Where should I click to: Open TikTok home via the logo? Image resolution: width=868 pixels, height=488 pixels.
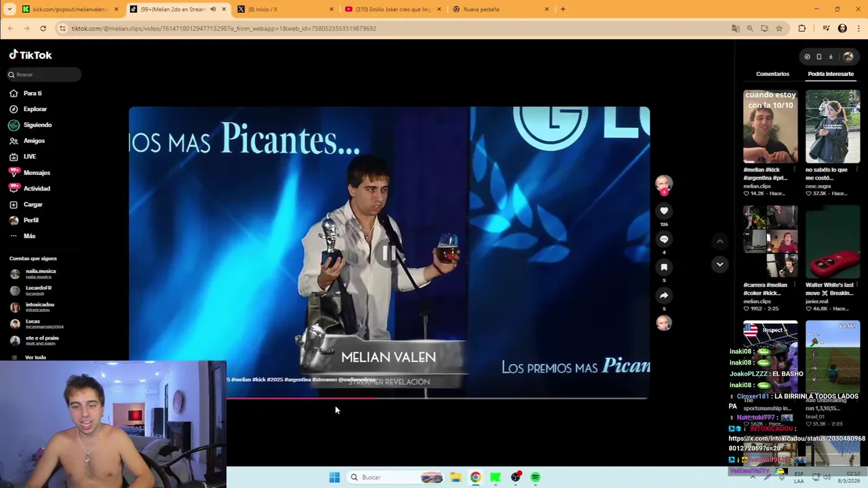(x=31, y=55)
